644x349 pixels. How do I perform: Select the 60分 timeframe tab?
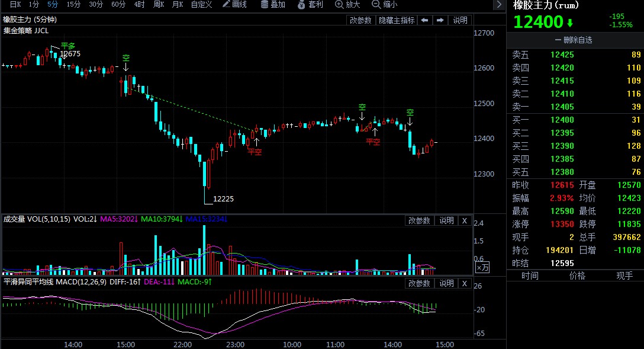pyautogui.click(x=118, y=5)
